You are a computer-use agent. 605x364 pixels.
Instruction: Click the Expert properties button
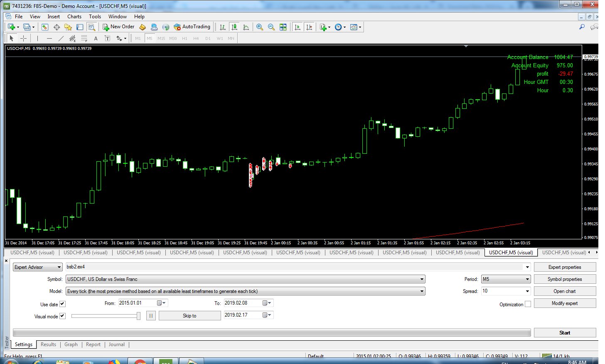click(564, 267)
